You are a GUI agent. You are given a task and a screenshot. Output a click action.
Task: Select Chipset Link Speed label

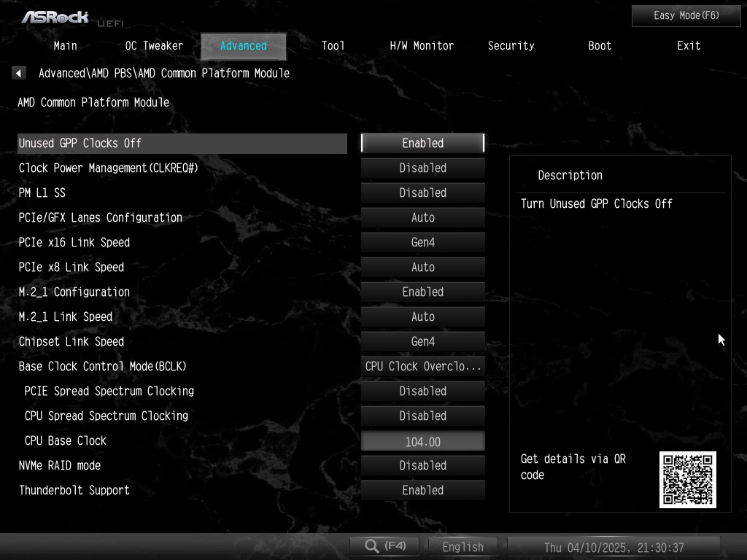click(71, 341)
